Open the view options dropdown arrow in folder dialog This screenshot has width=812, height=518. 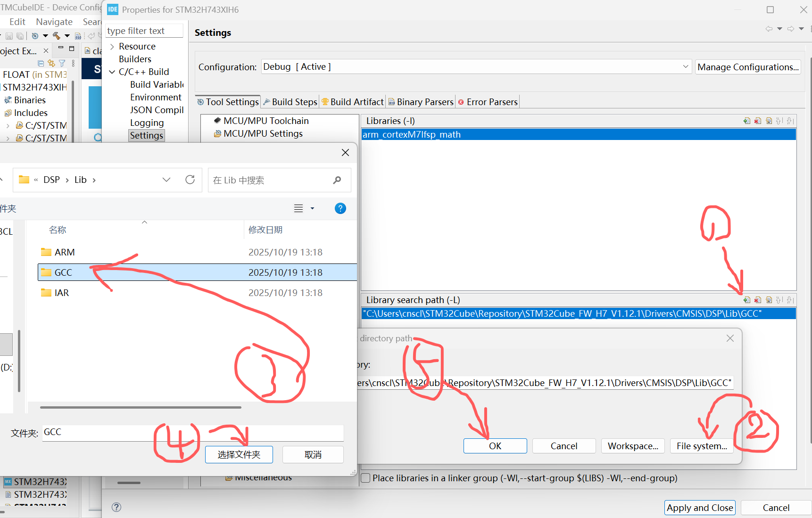(x=312, y=208)
